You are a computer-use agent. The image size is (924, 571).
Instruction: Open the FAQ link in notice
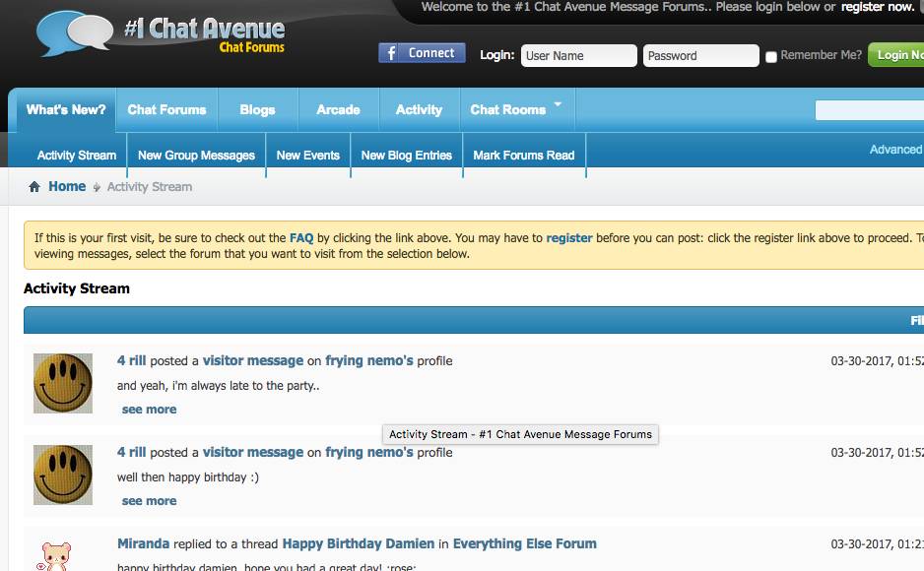click(301, 238)
